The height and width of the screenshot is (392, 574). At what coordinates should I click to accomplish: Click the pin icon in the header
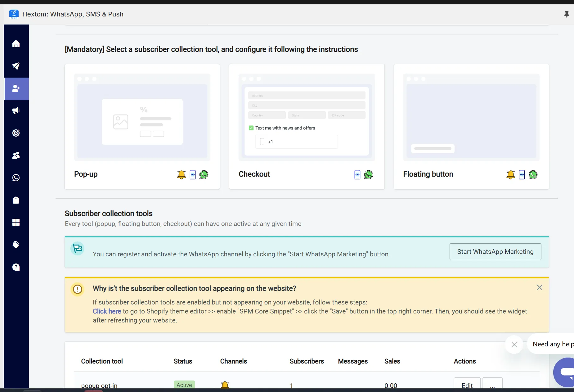click(567, 14)
